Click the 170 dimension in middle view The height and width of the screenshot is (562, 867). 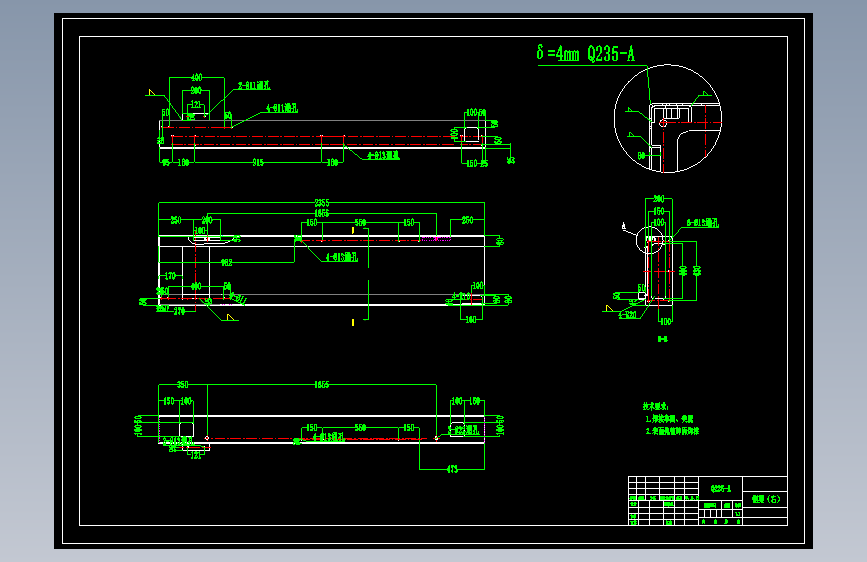(170, 275)
